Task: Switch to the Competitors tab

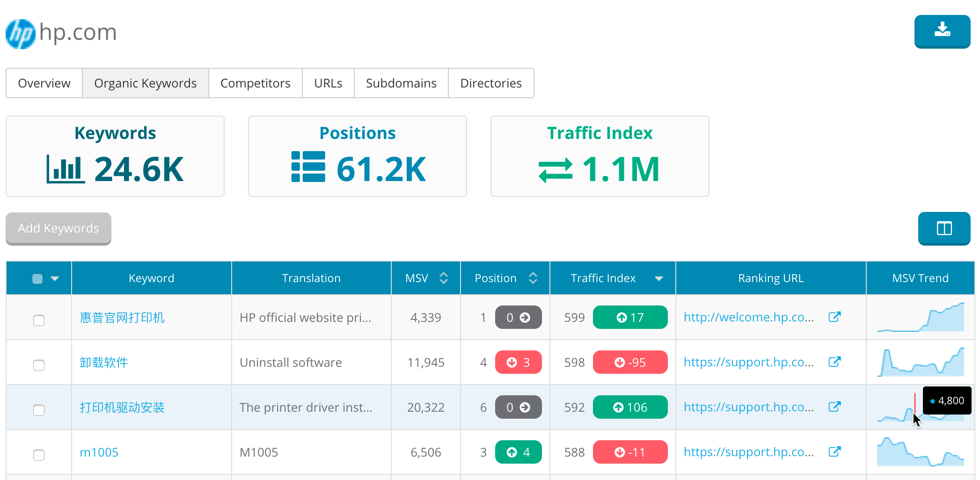Action: [255, 83]
